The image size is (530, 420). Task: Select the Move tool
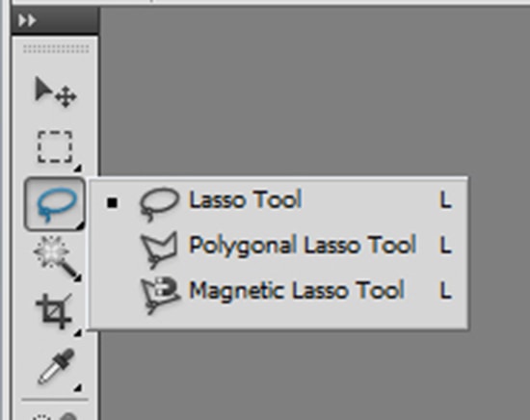56,92
